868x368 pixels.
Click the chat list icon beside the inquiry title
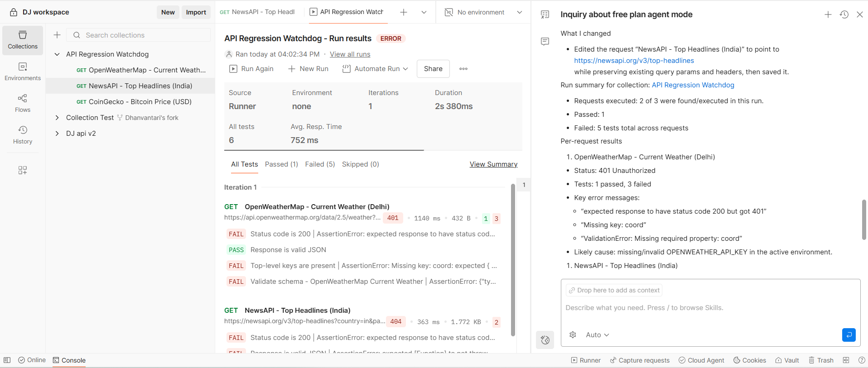click(x=545, y=14)
